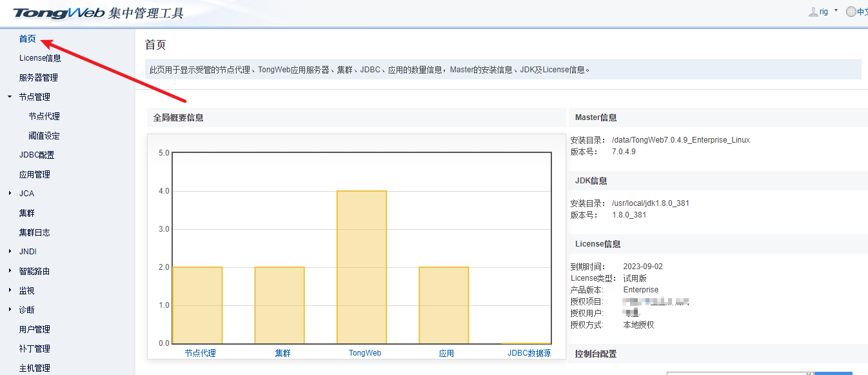Click the 集群 bar in chart
Viewport: 868px width, 375px height.
[279, 305]
